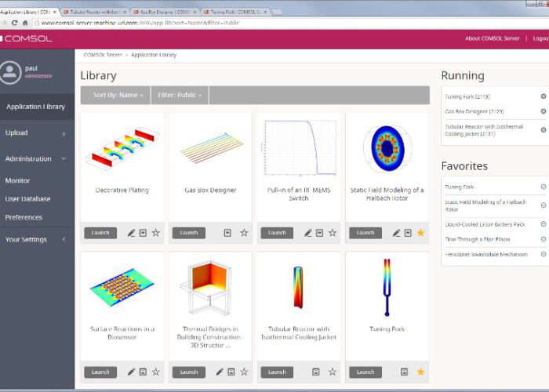Edit the Decorative Plating application

click(131, 233)
